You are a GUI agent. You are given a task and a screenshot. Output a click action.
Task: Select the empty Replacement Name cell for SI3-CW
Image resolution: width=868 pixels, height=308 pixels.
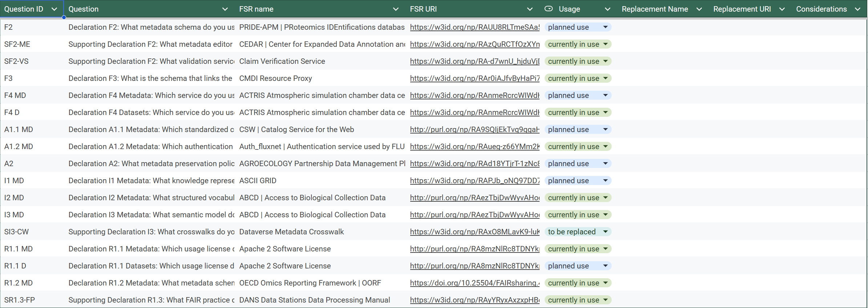pyautogui.click(x=662, y=232)
